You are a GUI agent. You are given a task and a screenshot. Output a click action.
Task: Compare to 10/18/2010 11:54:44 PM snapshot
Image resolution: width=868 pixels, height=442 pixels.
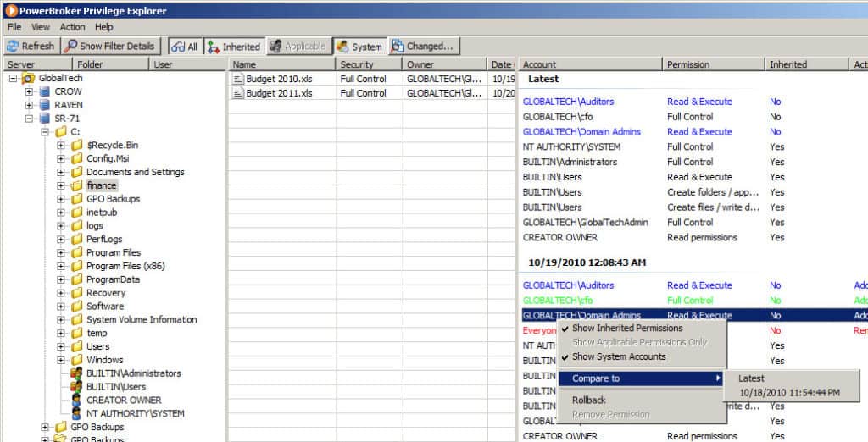tap(792, 393)
